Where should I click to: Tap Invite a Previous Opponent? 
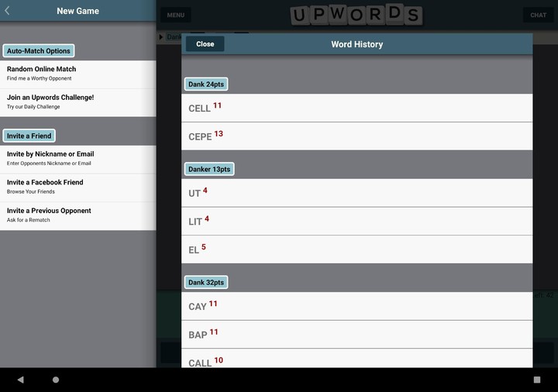click(77, 215)
